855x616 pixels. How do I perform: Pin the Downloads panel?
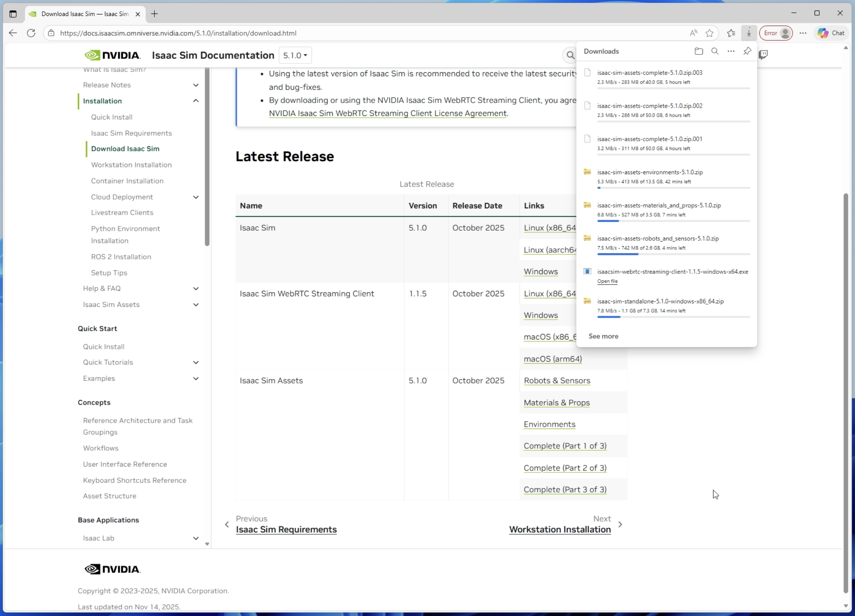747,51
